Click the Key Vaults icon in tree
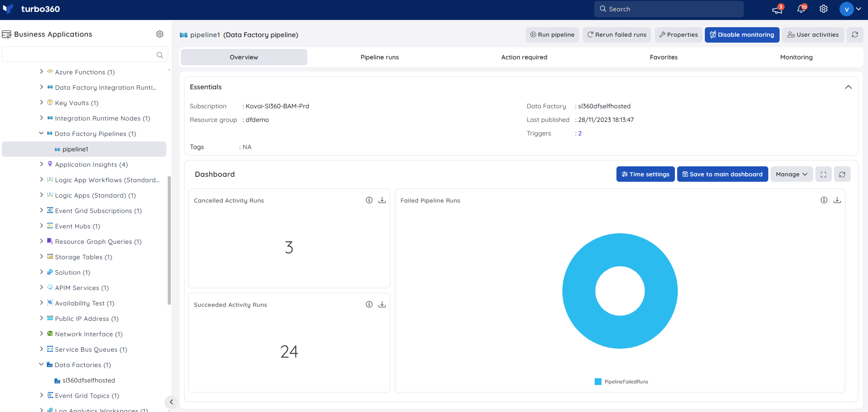Screen dimensions: 868x412 tap(50, 102)
